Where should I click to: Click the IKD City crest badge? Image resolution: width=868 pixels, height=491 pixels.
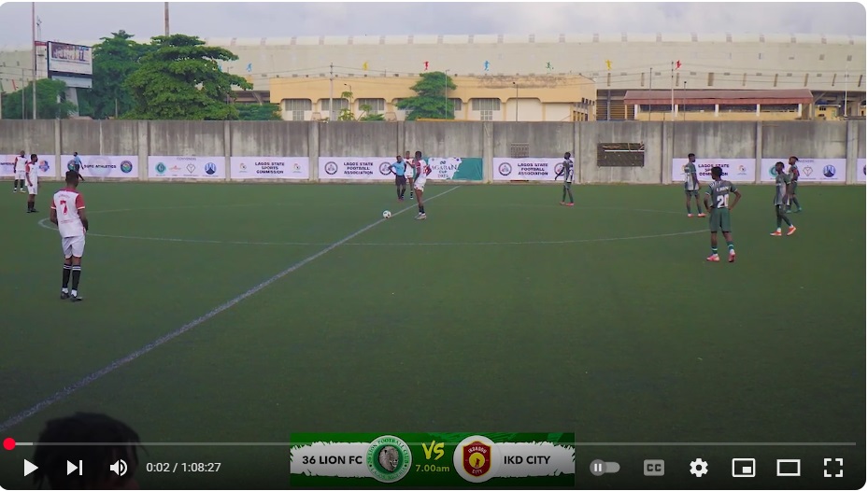[x=477, y=459]
